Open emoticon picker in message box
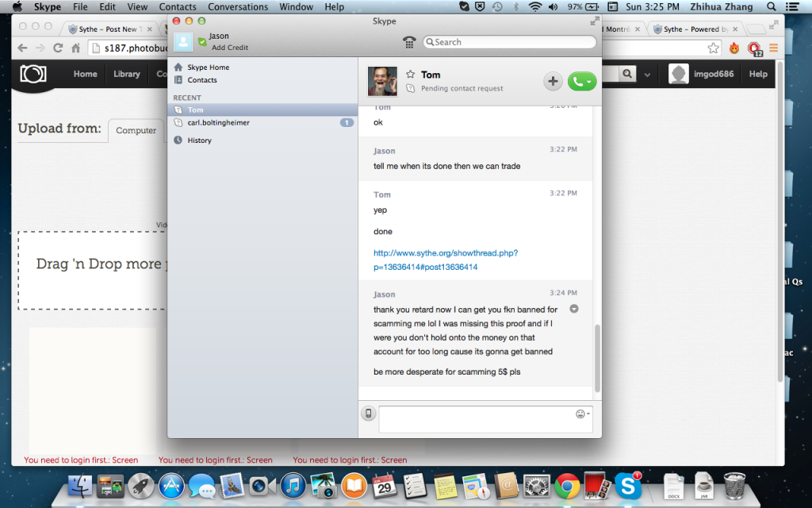Screen dimensions: 812x508 click(x=582, y=414)
